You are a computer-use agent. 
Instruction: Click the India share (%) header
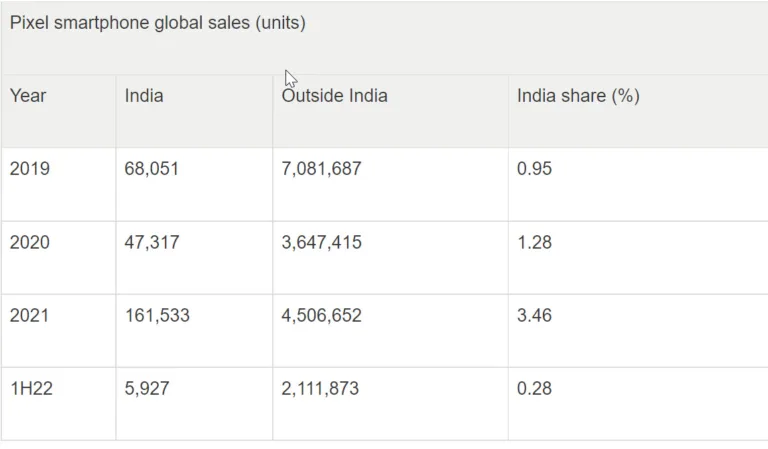(x=578, y=95)
